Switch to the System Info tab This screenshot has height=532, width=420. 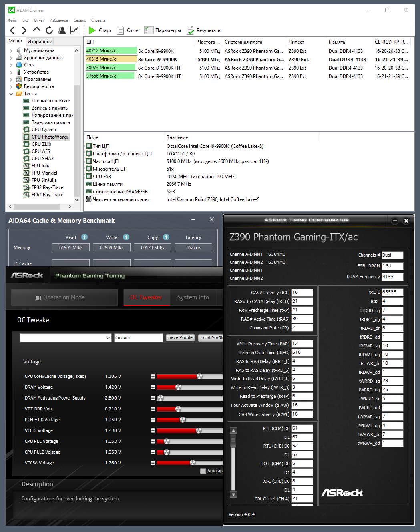click(193, 297)
